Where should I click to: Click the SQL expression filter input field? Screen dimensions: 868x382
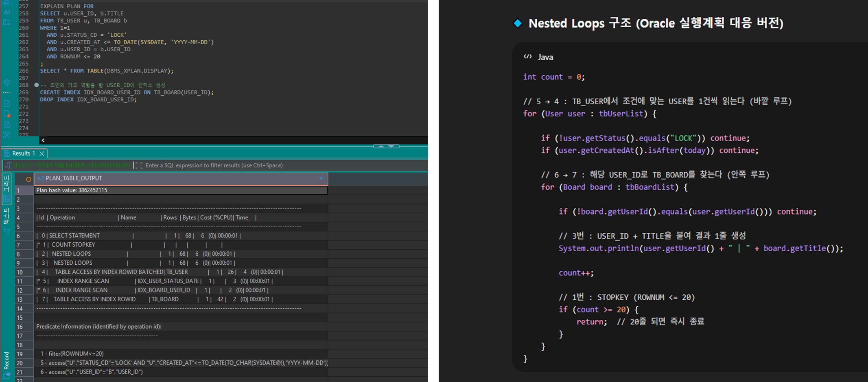(x=285, y=165)
